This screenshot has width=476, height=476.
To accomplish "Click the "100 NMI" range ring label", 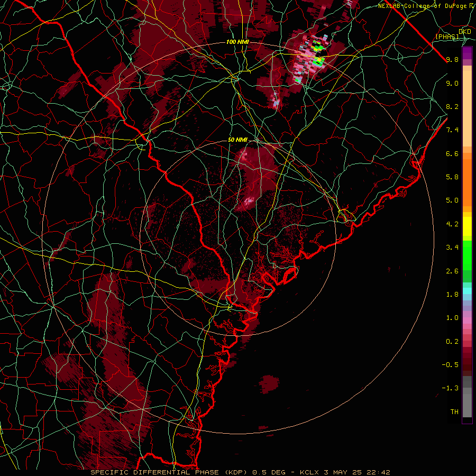I will (237, 42).
